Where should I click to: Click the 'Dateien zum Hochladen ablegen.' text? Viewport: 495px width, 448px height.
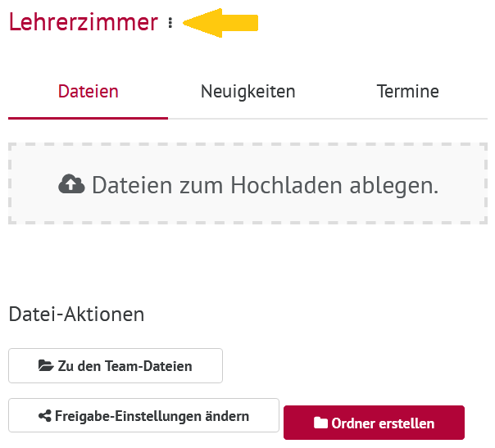pos(265,185)
